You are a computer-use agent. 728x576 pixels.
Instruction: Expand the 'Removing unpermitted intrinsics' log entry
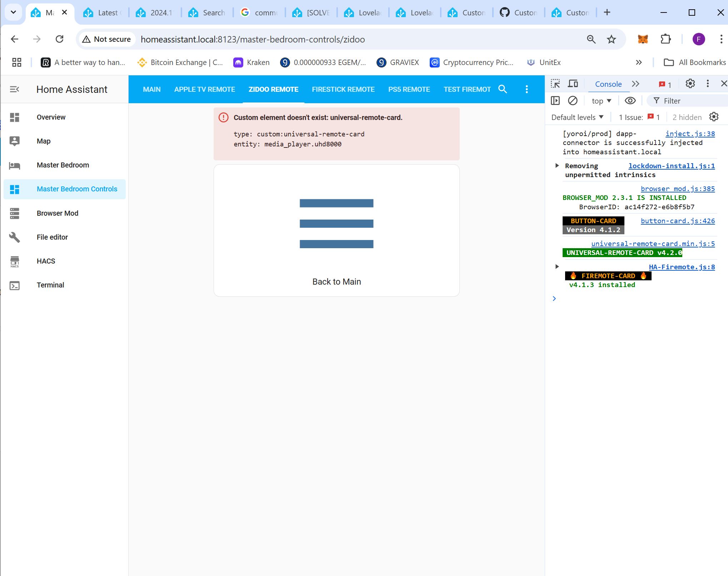pyautogui.click(x=557, y=166)
